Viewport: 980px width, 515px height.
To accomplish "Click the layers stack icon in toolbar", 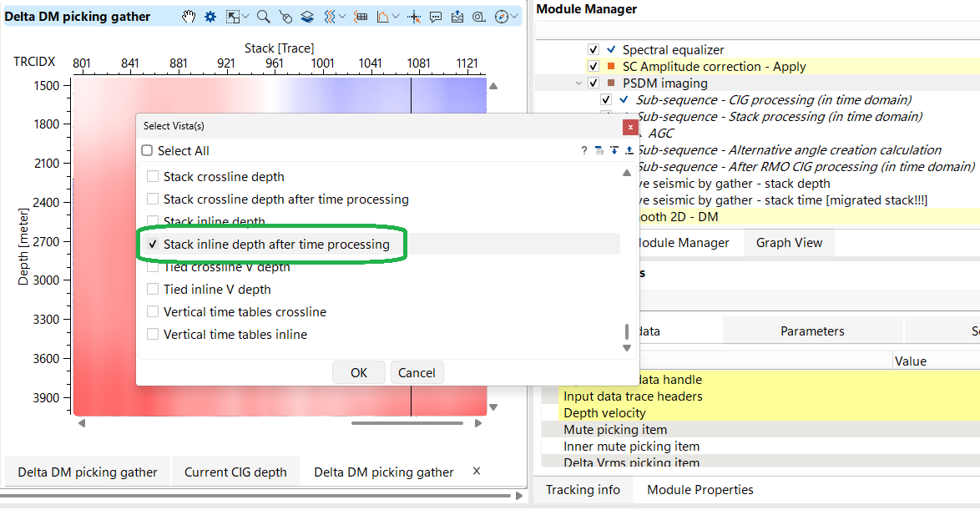I will point(307,17).
